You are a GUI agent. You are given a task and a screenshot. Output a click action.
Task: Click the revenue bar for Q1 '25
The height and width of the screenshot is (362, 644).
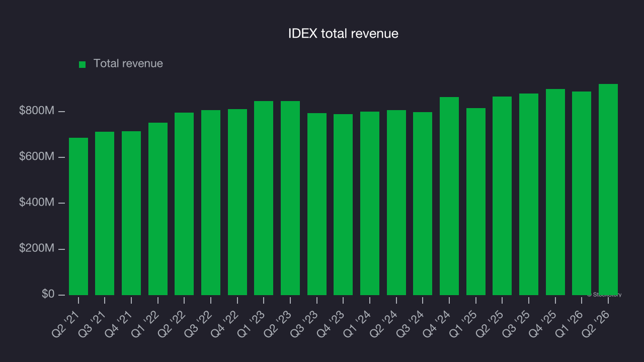(476, 202)
